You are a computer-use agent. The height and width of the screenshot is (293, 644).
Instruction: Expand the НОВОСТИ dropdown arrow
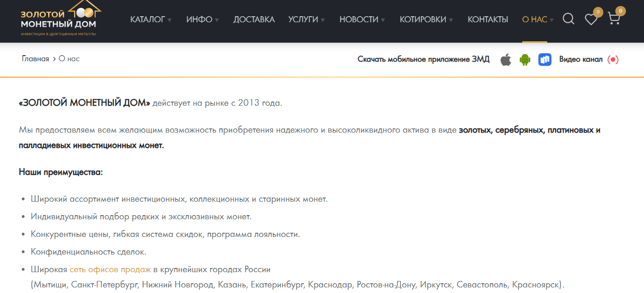point(383,20)
